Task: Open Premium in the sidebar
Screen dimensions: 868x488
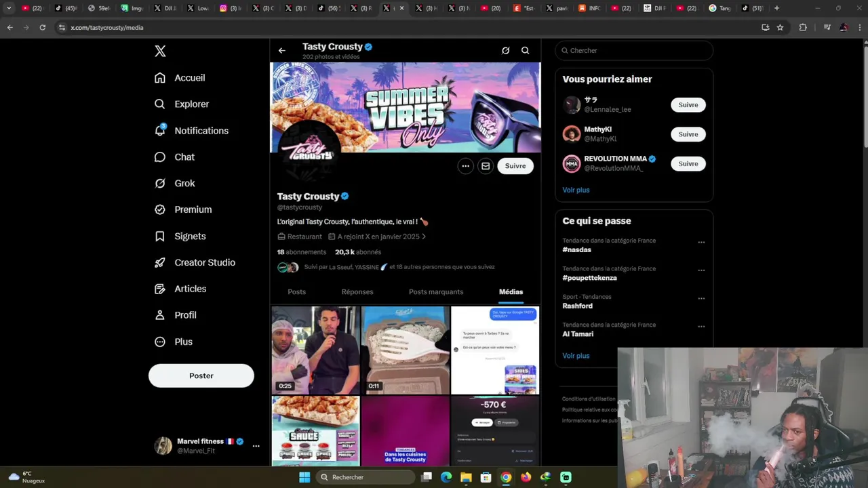Action: tap(183, 210)
